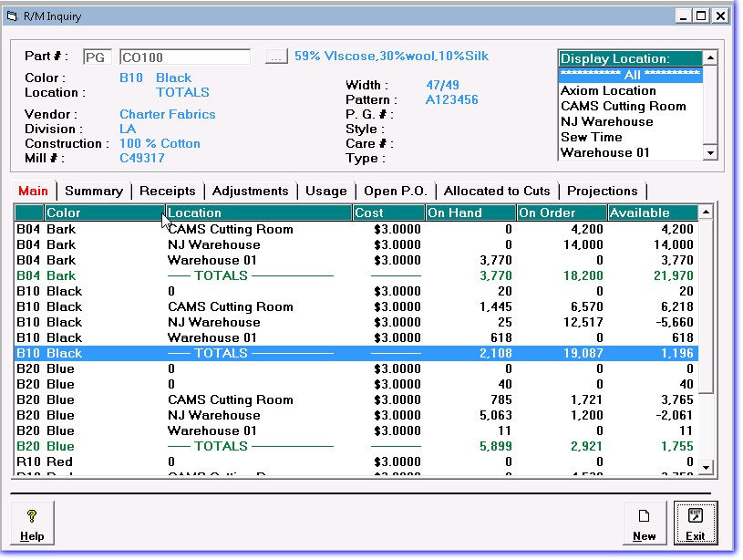Image resolution: width=743 pixels, height=560 pixels.
Task: Open part lookup with the ellipsis button
Action: coord(276,57)
